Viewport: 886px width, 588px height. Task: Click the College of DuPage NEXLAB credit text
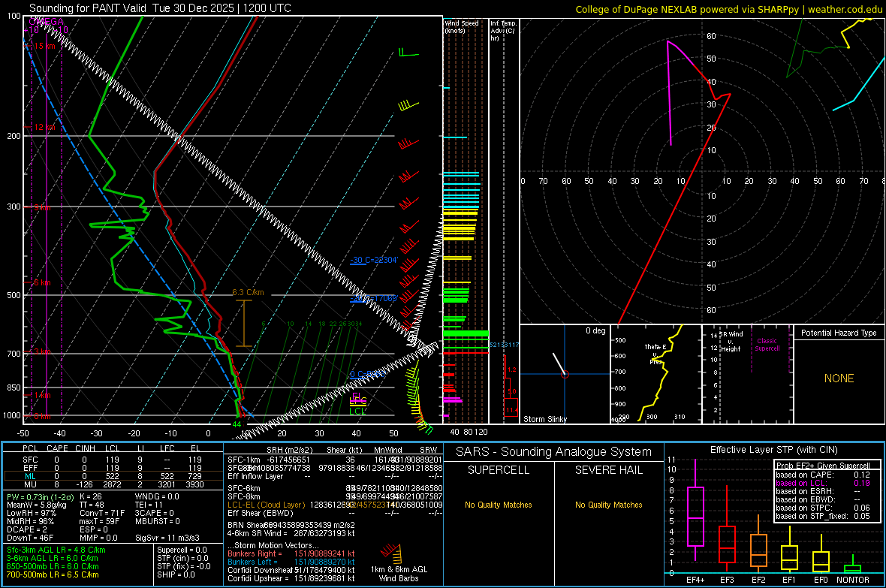[x=728, y=9]
